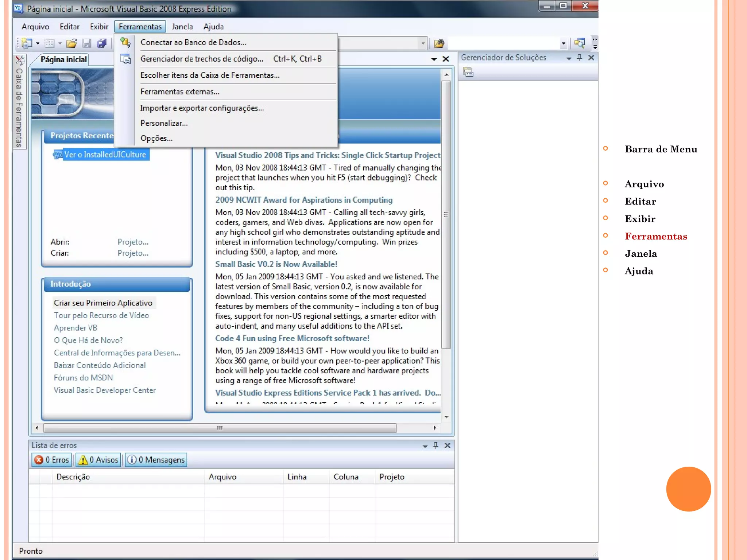Image resolution: width=747 pixels, height=560 pixels.
Task: Open the find combo box dropdown arrow
Action: pos(563,43)
